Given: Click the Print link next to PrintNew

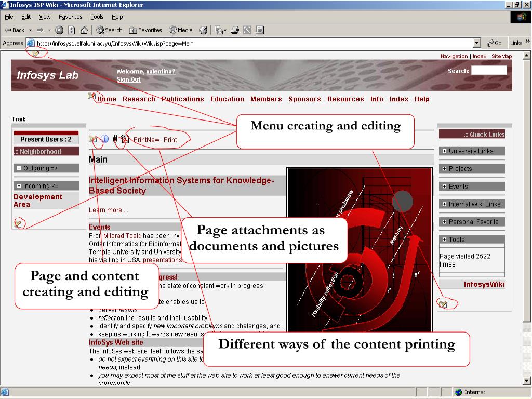Looking at the screenshot, I should pos(170,140).
